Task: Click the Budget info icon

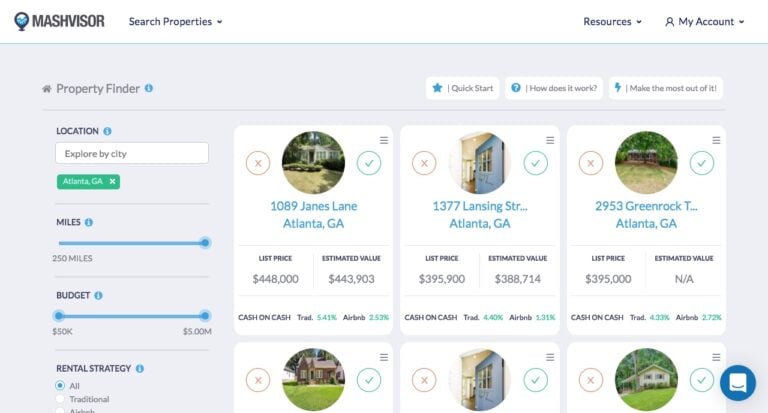Action: [x=99, y=296]
